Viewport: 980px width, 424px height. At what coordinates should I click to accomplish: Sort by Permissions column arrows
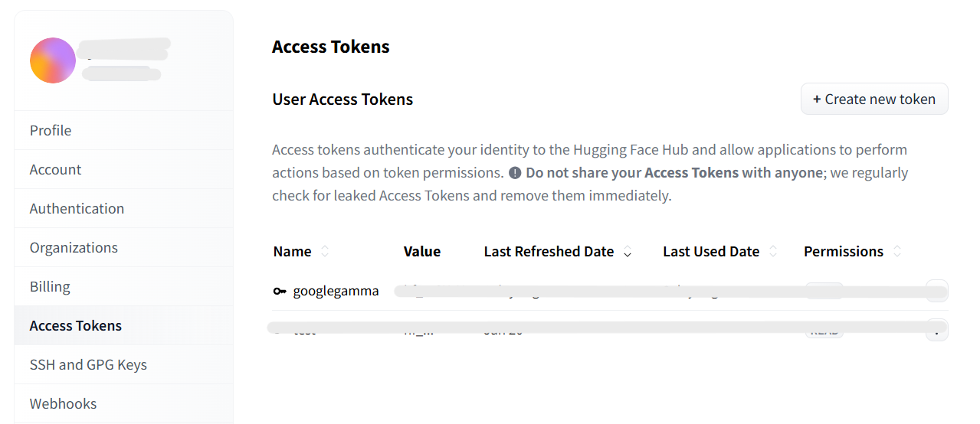coord(897,252)
